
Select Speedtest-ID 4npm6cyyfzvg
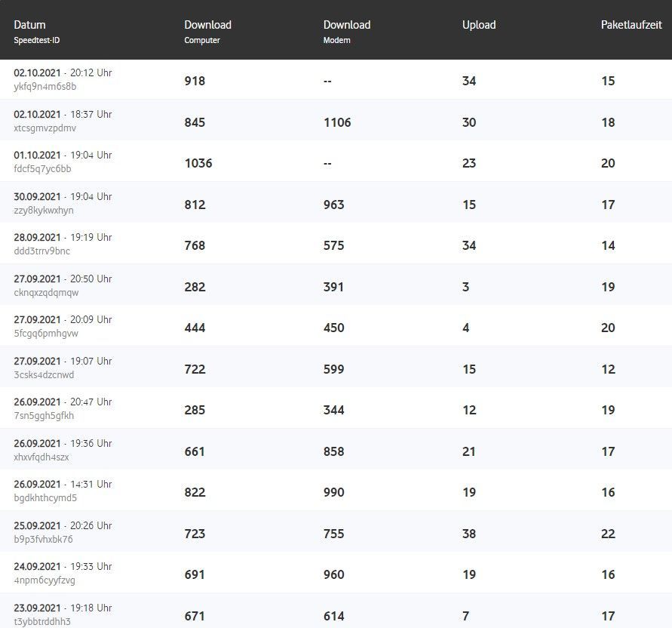pyautogui.click(x=44, y=580)
